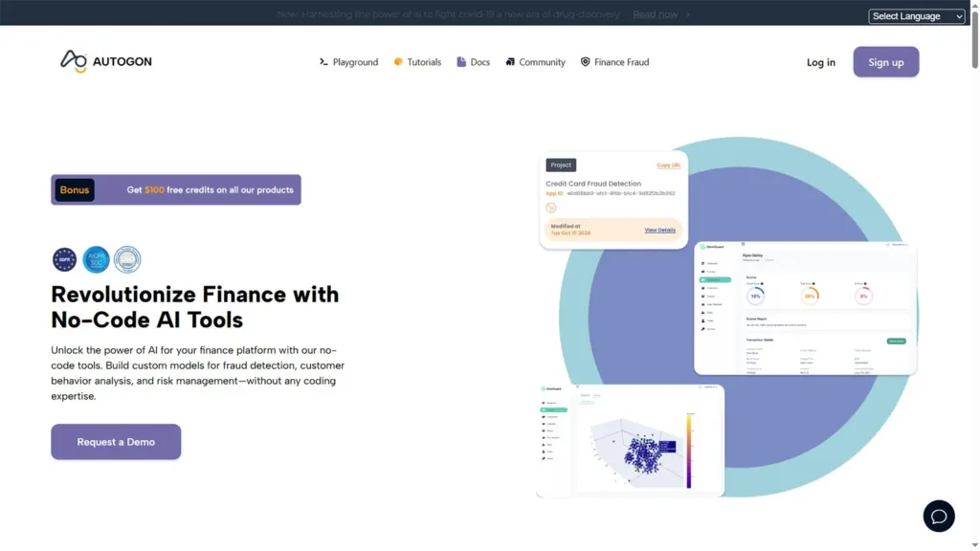Viewport: 980px width, 551px height.
Task: Open the Tutorials menu item
Action: (417, 62)
